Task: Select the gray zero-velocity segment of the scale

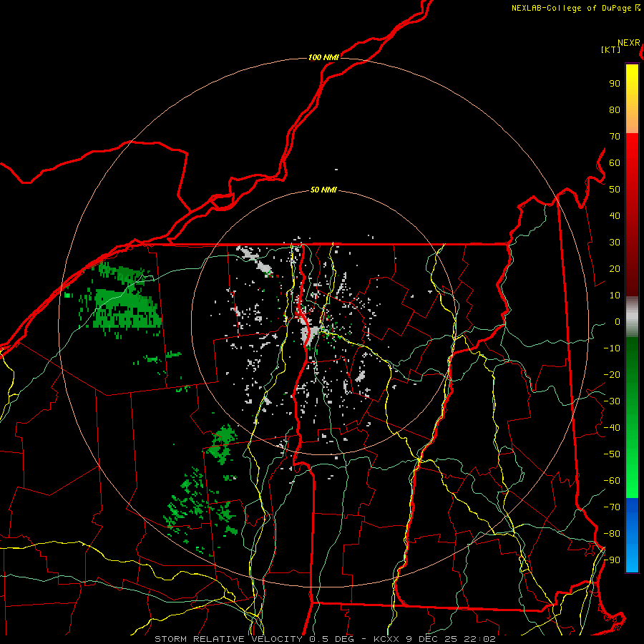Action: coord(632,316)
